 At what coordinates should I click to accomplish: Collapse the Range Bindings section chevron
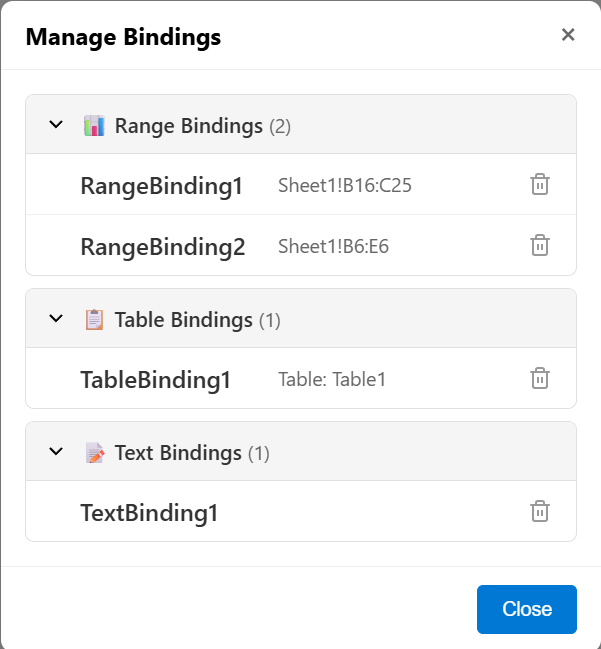pos(56,125)
